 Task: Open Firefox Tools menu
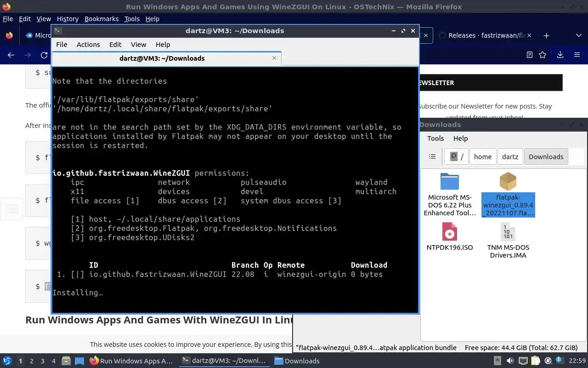click(132, 19)
